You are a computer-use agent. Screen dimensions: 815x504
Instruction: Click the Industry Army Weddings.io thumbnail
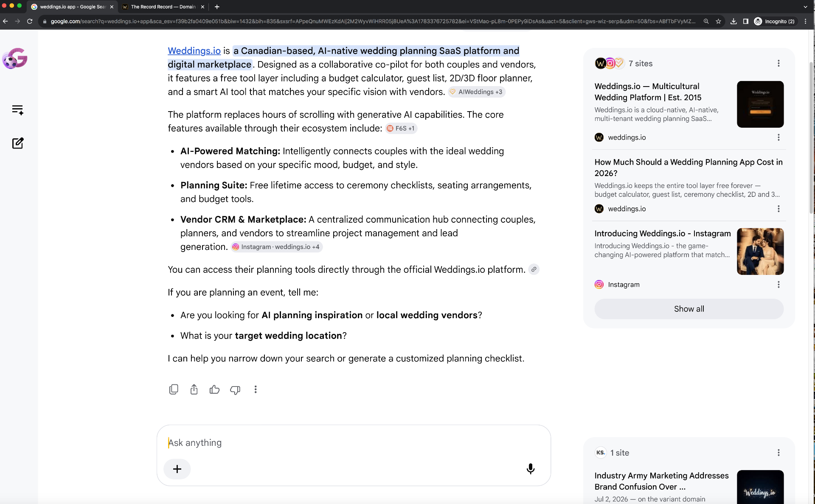click(x=760, y=487)
